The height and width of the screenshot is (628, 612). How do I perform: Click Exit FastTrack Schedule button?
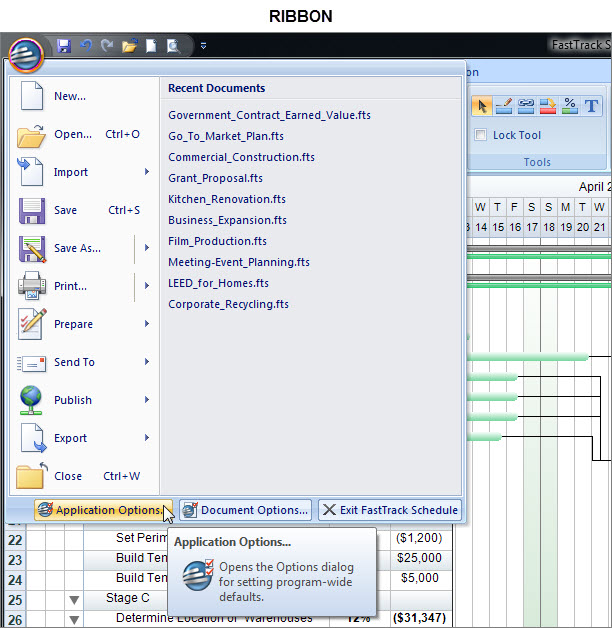(x=390, y=510)
